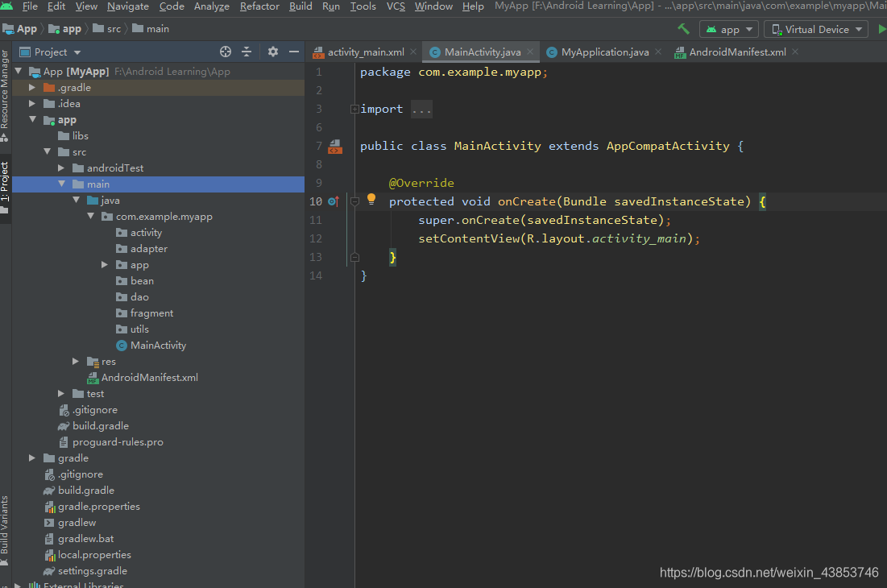This screenshot has height=588, width=887.
Task: Click the Make Project hammer icon
Action: click(683, 29)
